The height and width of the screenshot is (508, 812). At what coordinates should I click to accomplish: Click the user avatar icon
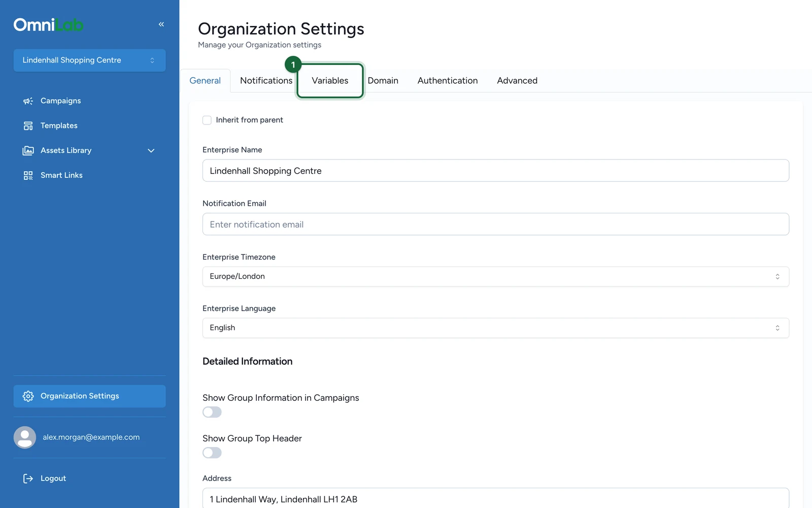(25, 437)
